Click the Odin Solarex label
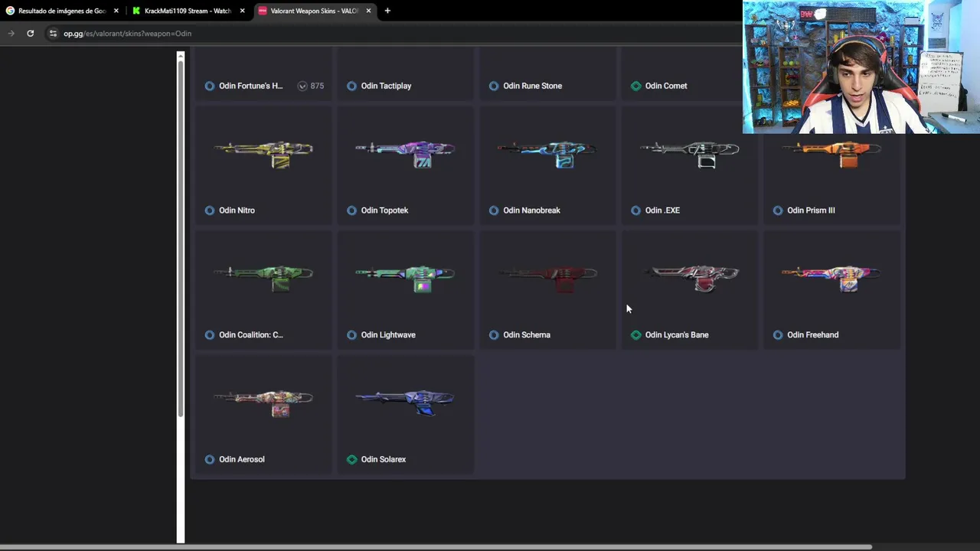 [x=384, y=459]
